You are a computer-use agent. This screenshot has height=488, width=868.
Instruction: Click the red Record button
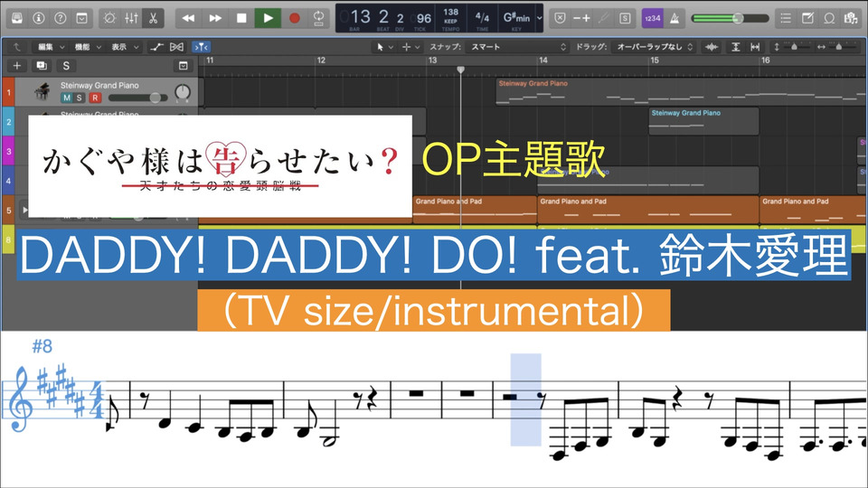[295, 18]
